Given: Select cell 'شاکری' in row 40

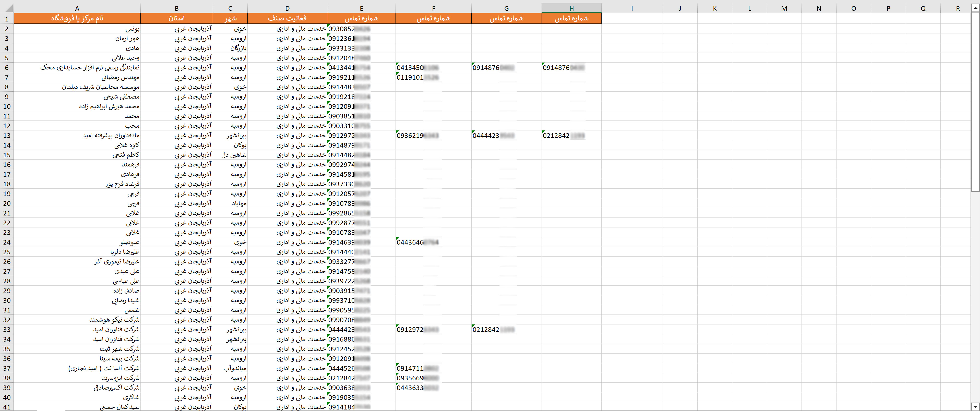Looking at the screenshot, I should pyautogui.click(x=77, y=397).
